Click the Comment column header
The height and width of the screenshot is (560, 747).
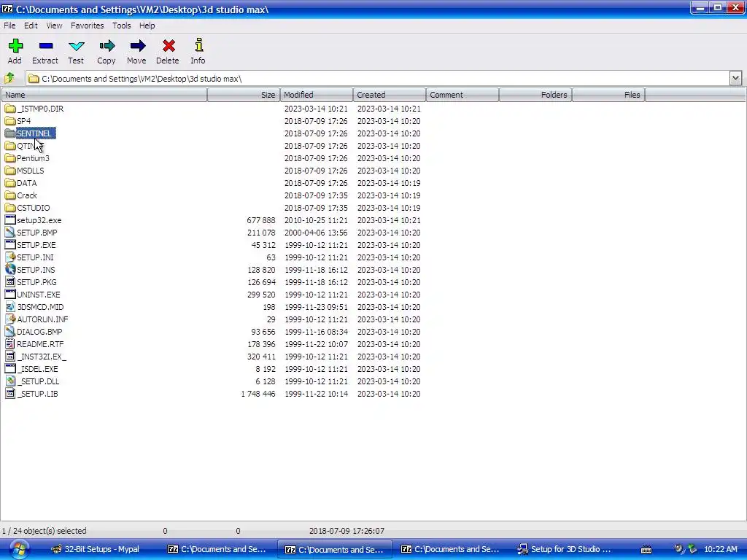tap(462, 95)
